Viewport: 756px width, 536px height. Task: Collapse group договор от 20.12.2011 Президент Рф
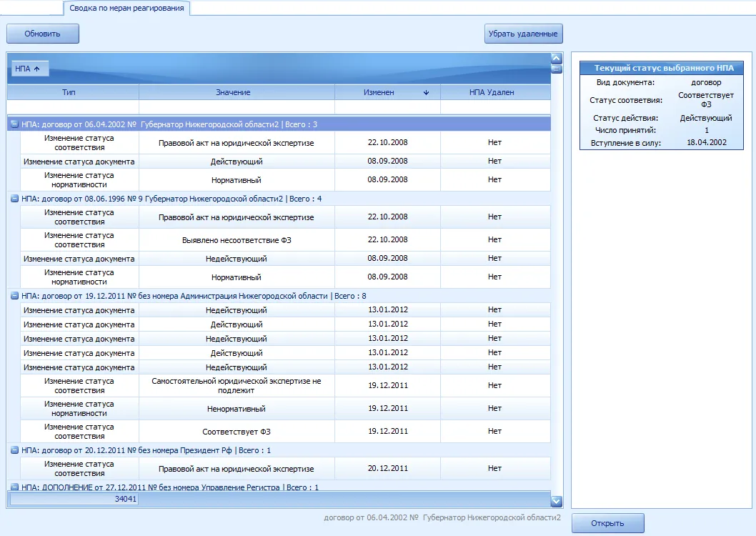14,450
